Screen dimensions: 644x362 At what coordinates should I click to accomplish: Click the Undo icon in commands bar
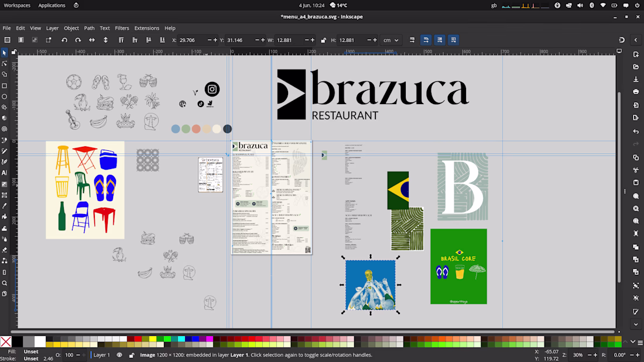point(636,132)
